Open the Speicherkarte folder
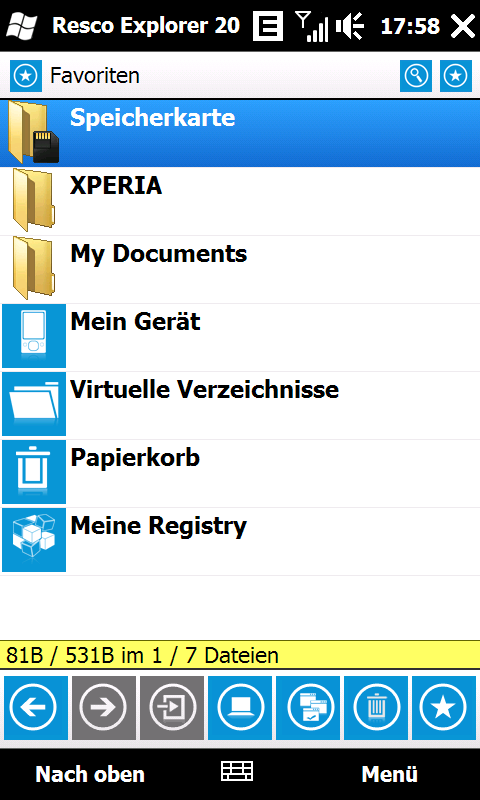This screenshot has width=480, height=800. pyautogui.click(x=240, y=133)
